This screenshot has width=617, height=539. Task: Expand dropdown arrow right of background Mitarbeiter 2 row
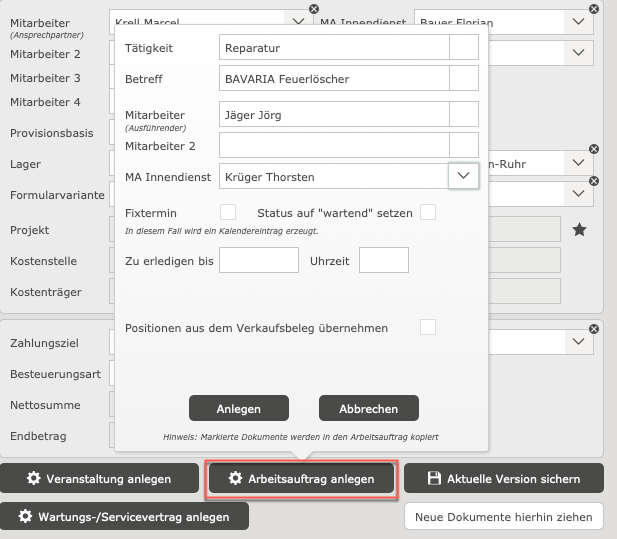[x=578, y=53]
